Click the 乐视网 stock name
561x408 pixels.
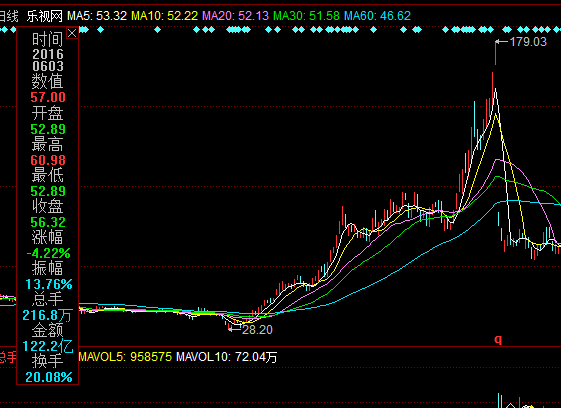click(x=44, y=16)
